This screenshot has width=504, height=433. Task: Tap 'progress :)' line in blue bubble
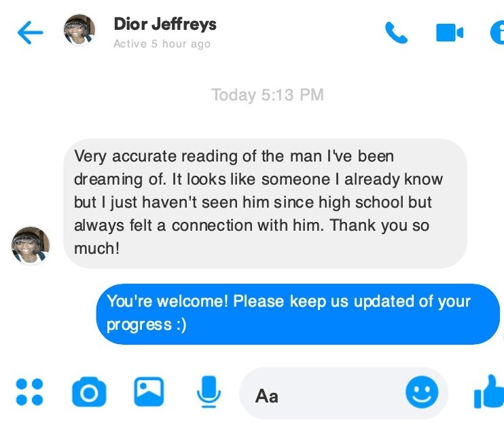tap(147, 324)
